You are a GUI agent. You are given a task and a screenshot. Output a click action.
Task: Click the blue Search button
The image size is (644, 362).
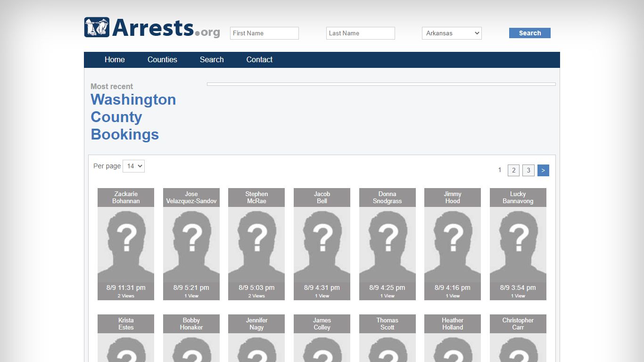click(530, 33)
